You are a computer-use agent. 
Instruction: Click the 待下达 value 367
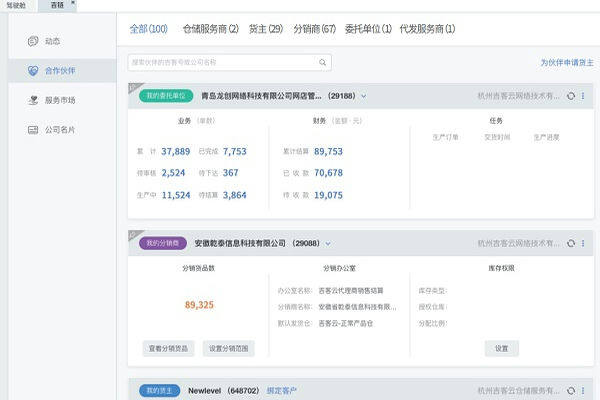tap(230, 173)
